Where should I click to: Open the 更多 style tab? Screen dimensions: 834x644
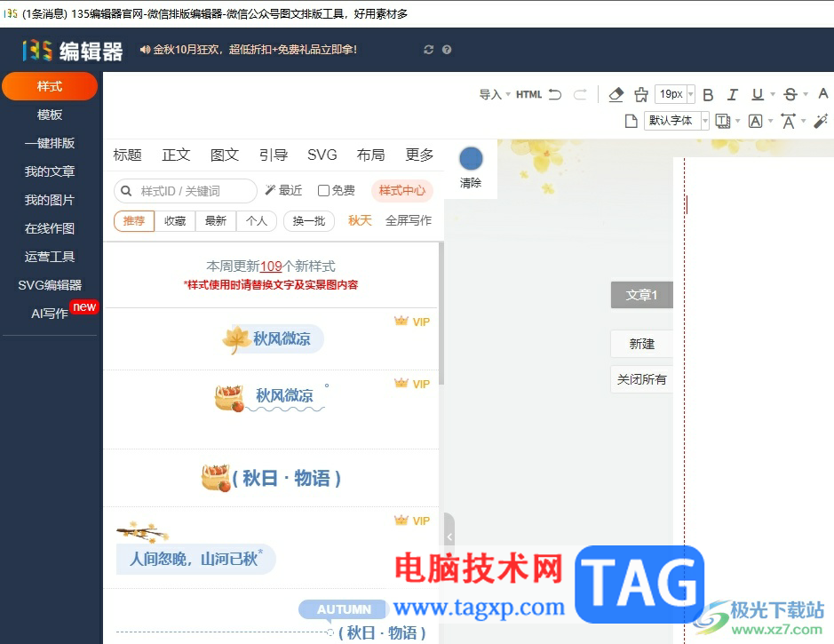[419, 155]
